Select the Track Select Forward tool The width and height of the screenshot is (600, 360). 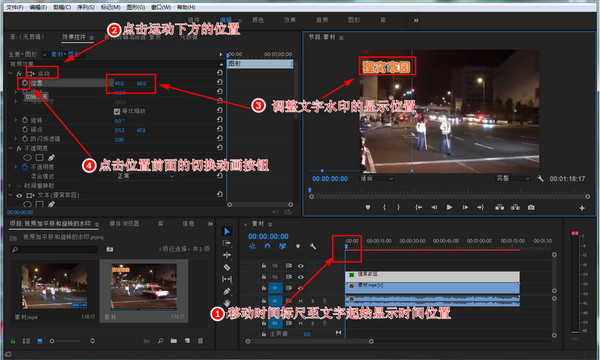click(x=227, y=243)
